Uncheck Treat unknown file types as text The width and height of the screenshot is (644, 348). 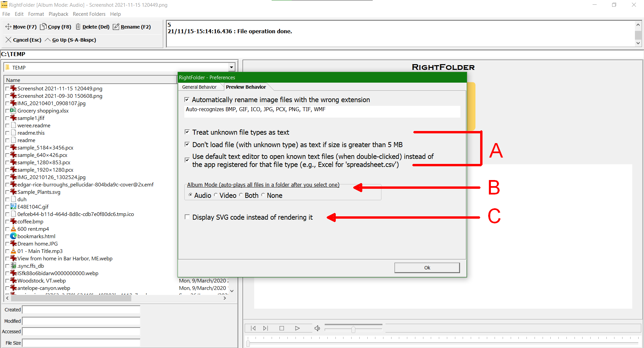[x=187, y=132]
